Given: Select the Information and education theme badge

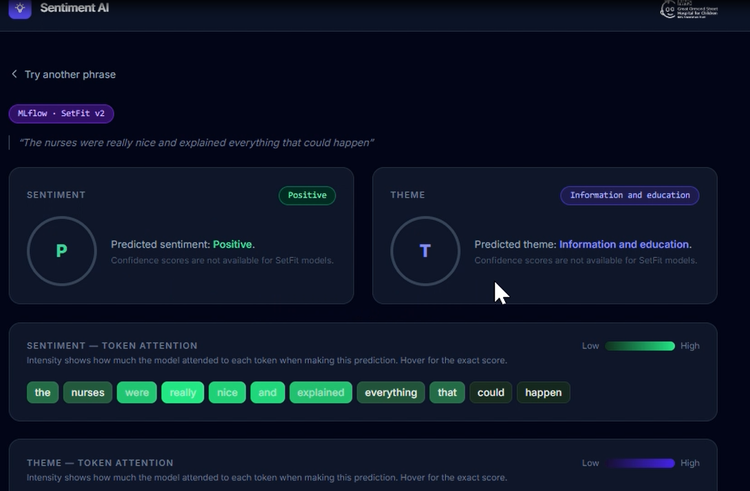Looking at the screenshot, I should coord(629,195).
